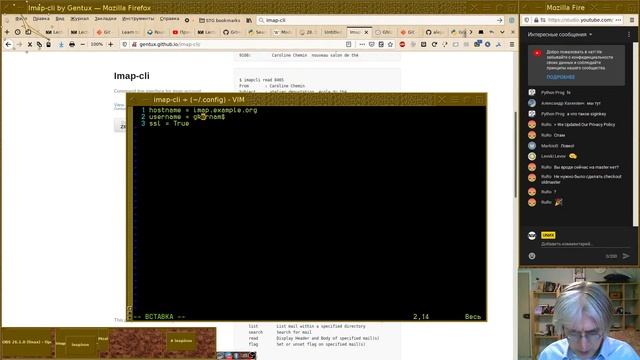Image resolution: width=640 pixels, height=360 pixels.
Task: Open hamburger menu in YouTube Firefox window
Action: click(632, 20)
